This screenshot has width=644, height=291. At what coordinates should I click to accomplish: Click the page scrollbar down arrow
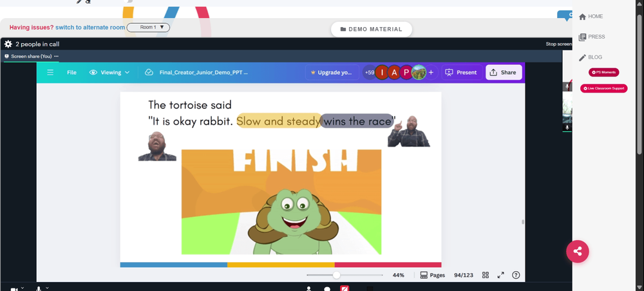(639, 287)
